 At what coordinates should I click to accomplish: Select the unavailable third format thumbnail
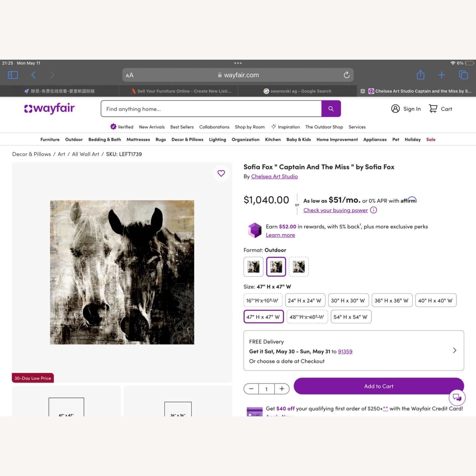[x=299, y=267]
